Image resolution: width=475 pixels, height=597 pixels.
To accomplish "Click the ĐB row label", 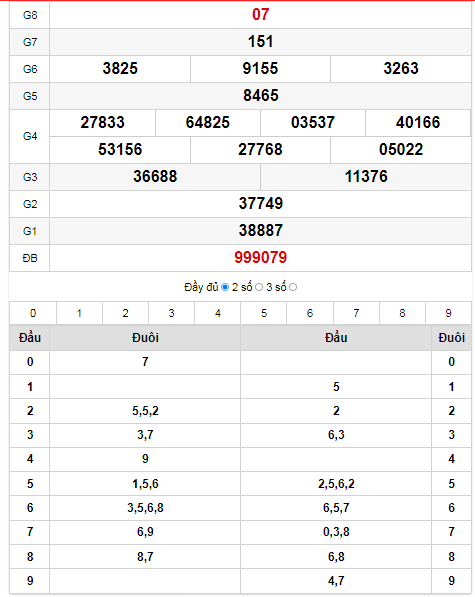I will click(x=30, y=259).
